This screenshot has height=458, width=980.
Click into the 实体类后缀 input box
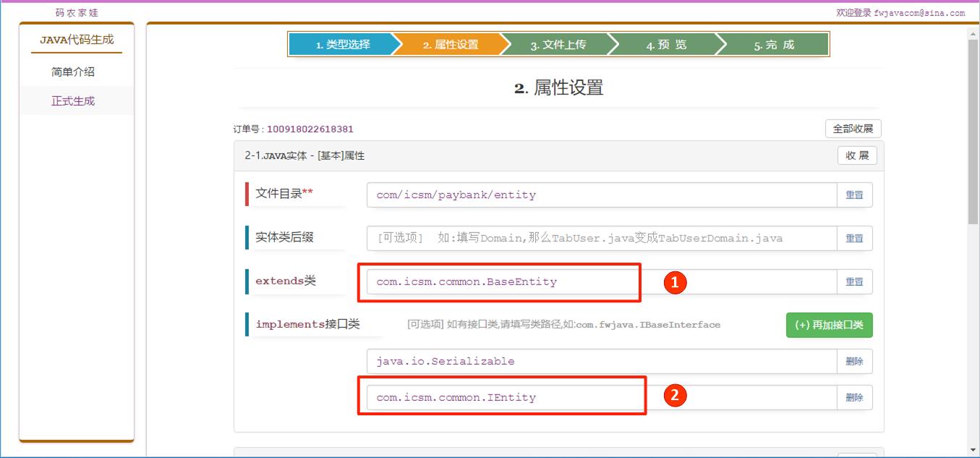[x=601, y=238]
